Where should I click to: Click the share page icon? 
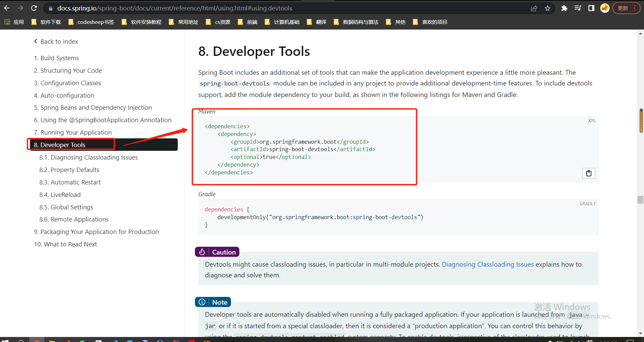[x=534, y=8]
